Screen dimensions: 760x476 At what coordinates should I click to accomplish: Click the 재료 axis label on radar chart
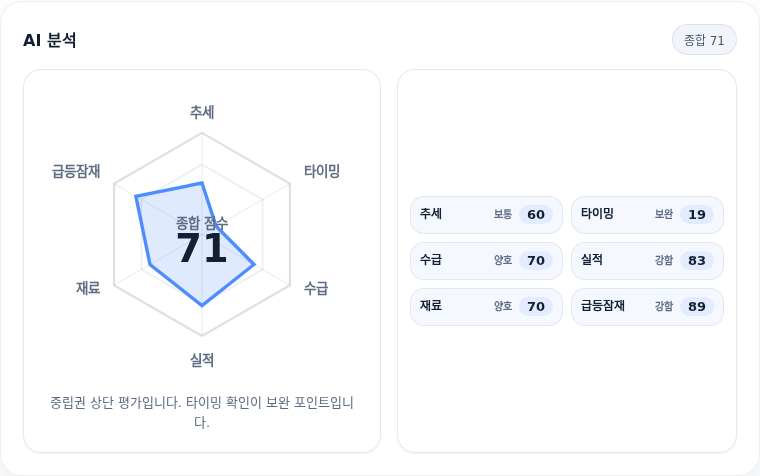click(88, 288)
